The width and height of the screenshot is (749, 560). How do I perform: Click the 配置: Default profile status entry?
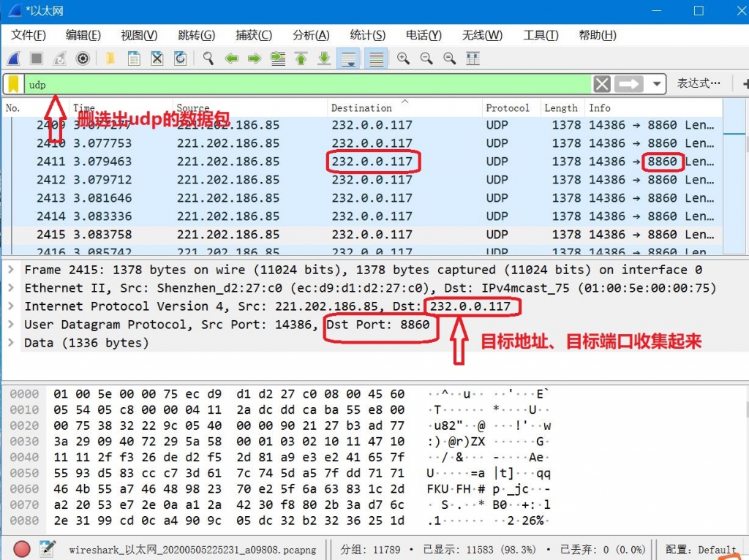pos(700,550)
